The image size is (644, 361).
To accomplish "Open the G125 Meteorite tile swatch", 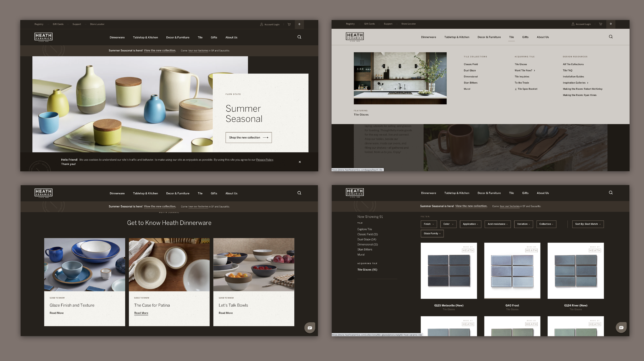I will 448,271.
